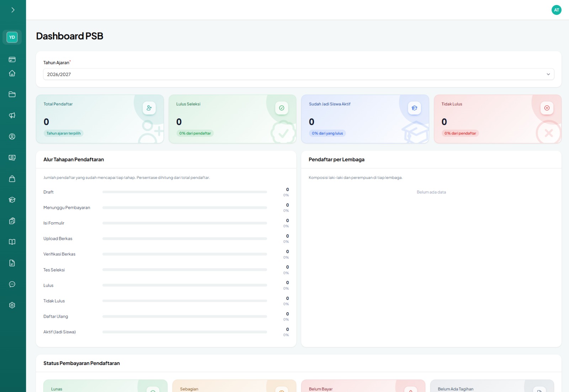Open the user profile circle icon in sidebar

12,137
